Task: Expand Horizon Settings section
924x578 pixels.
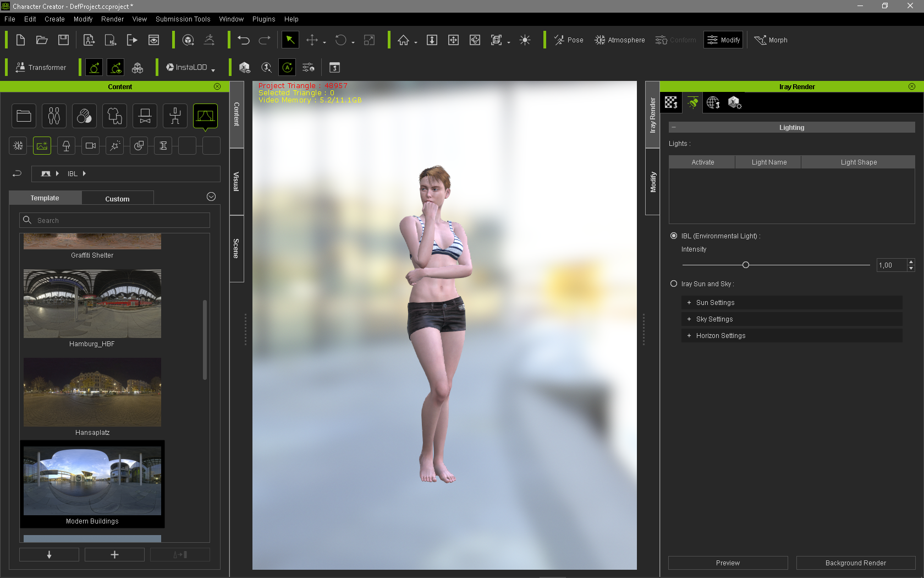Action: click(791, 336)
